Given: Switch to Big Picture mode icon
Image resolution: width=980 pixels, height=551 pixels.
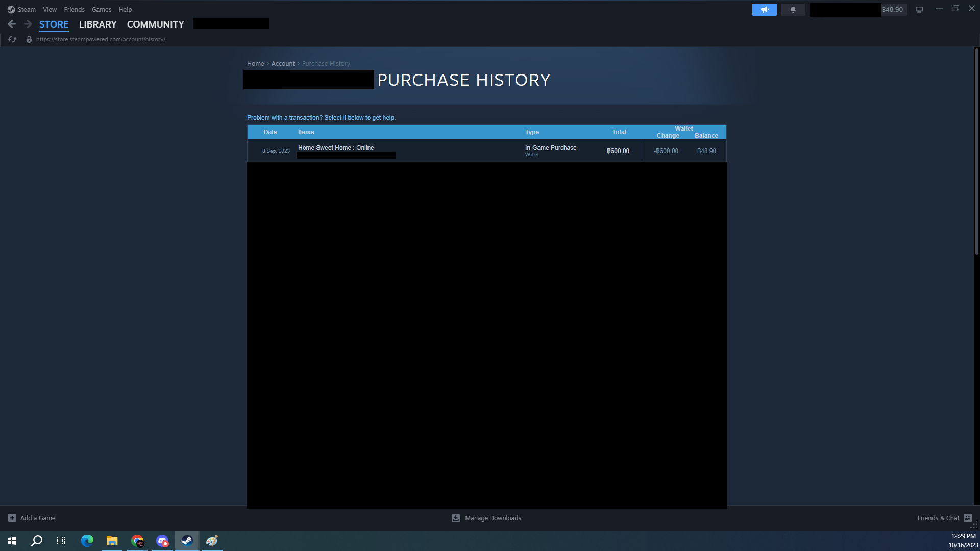Looking at the screenshot, I should (919, 10).
